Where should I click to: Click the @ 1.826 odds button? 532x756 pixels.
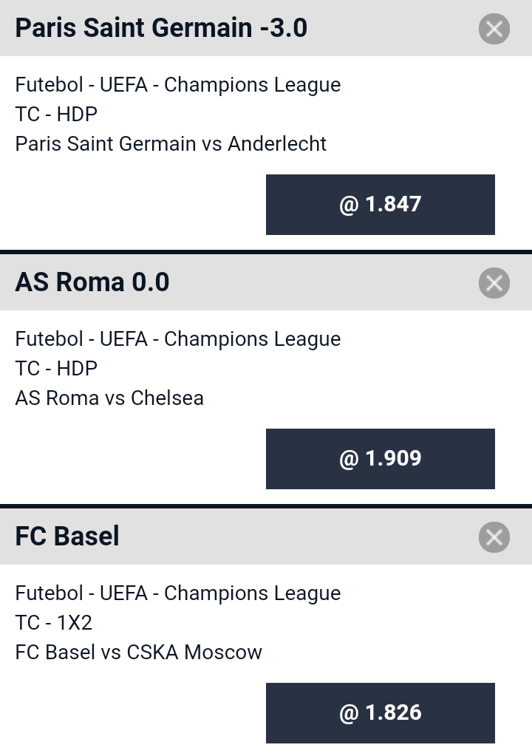(x=380, y=713)
